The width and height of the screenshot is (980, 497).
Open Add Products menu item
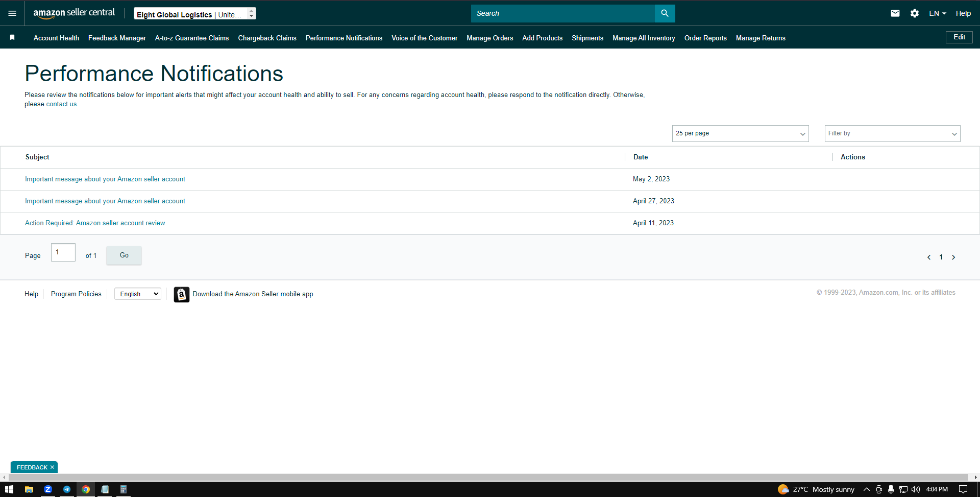pos(542,38)
